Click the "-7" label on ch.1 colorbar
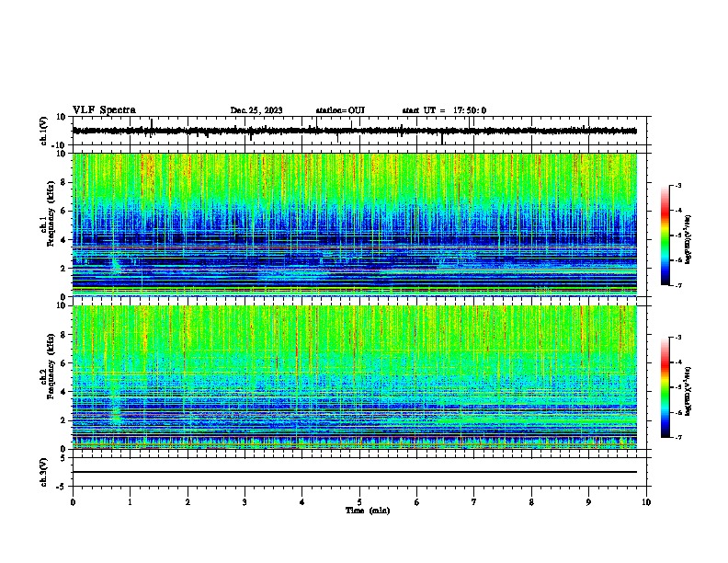The image size is (728, 563). (678, 285)
